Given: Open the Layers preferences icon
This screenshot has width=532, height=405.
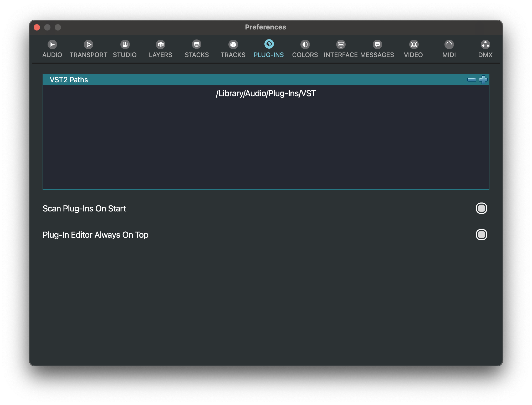Looking at the screenshot, I should click(161, 44).
